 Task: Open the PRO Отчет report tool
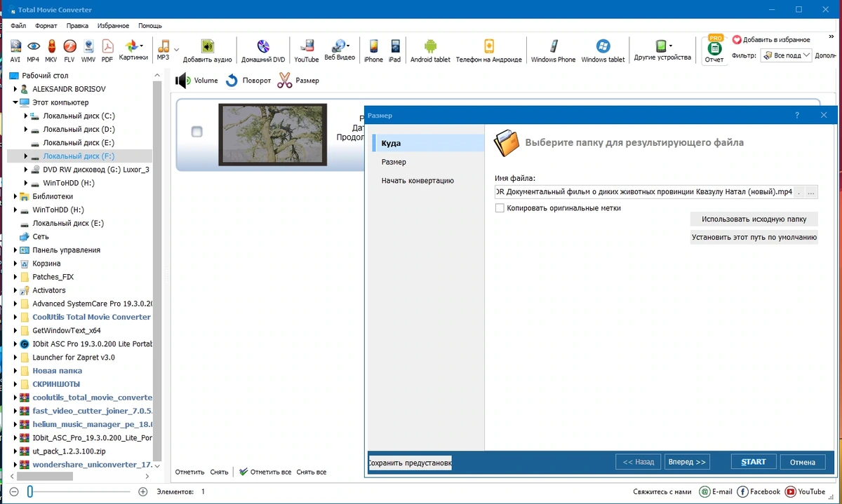pyautogui.click(x=714, y=50)
